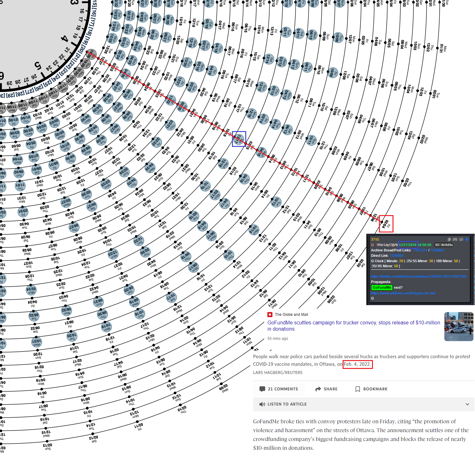This screenshot has height=476, width=475.
Task: Click the post date 12/17/2019
Action: (x=408, y=245)
